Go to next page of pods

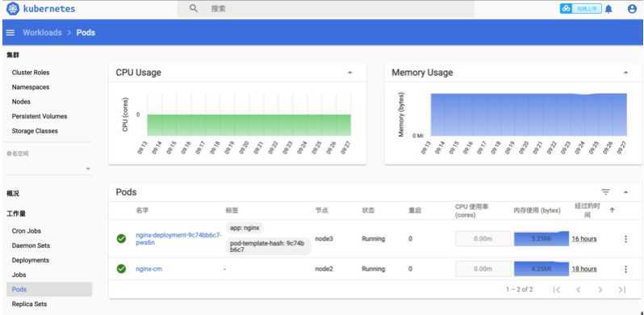tap(600, 289)
